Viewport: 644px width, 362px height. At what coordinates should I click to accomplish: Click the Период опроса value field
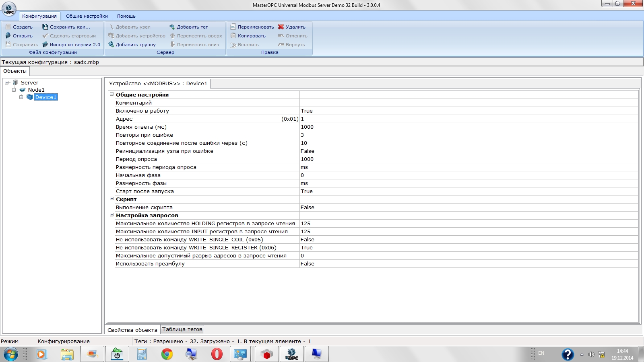469,159
